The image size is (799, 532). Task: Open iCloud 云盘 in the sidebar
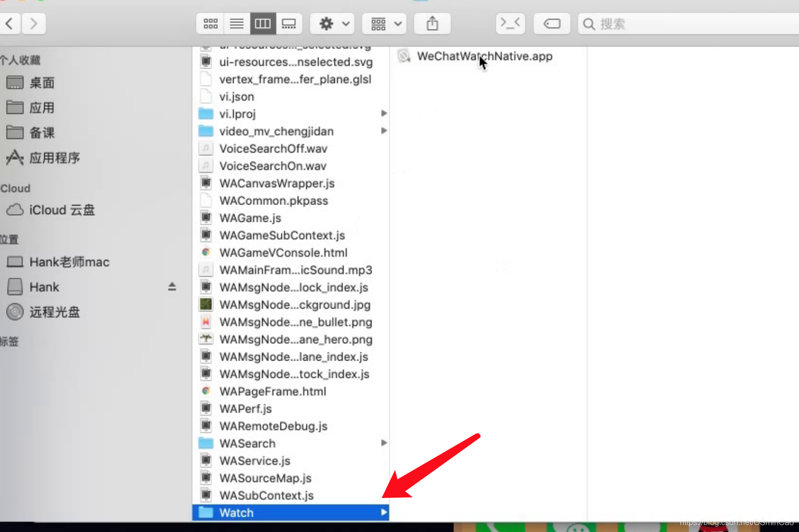tap(50, 210)
